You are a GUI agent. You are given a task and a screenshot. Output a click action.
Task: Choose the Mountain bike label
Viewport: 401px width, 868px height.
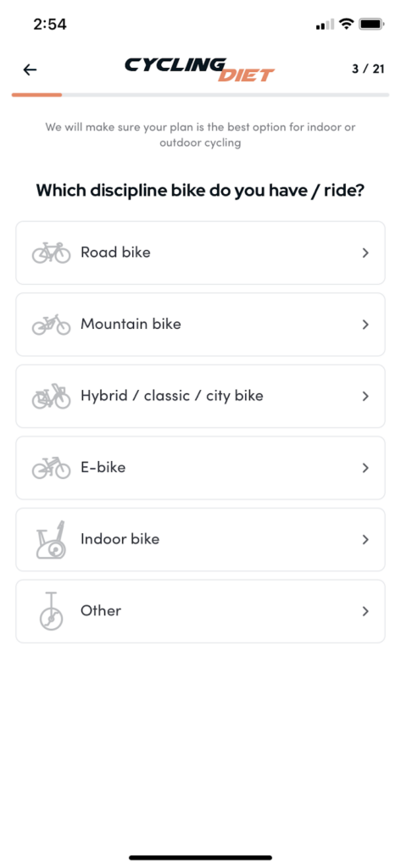[x=131, y=324]
